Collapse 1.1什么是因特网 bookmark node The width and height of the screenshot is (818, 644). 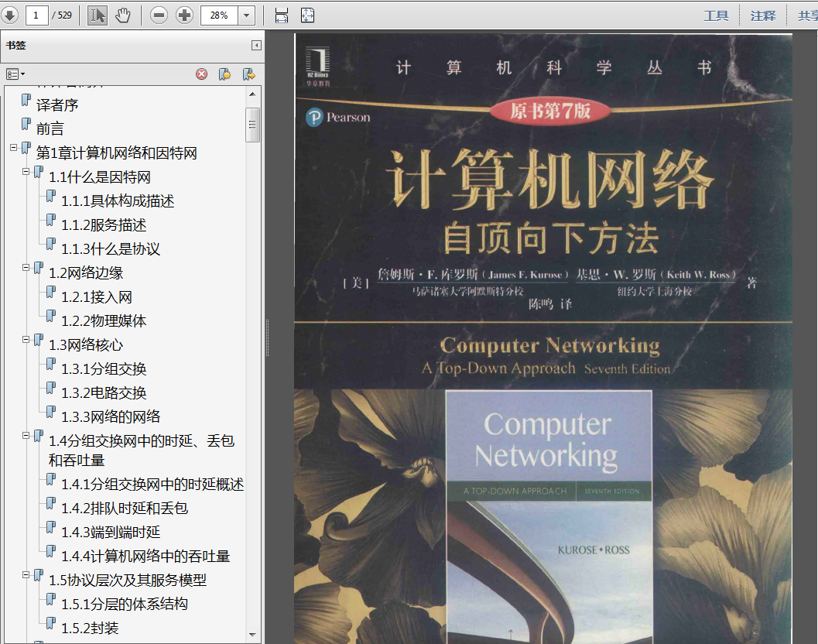pos(26,171)
